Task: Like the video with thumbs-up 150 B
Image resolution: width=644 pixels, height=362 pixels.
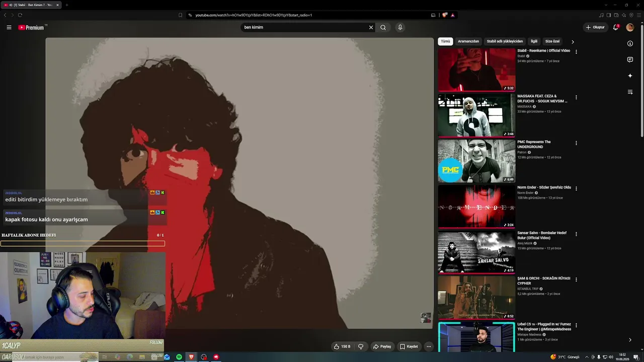Action: pyautogui.click(x=342, y=346)
